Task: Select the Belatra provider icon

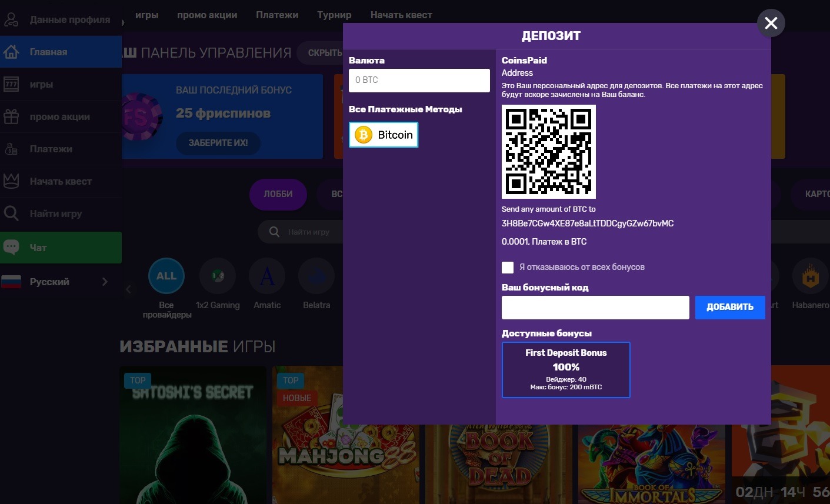Action: tap(316, 275)
